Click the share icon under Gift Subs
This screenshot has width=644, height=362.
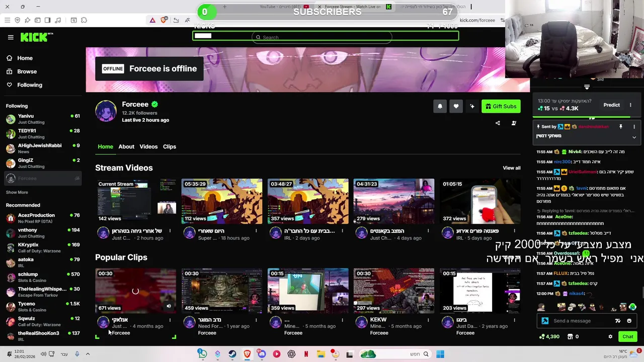pos(498,123)
